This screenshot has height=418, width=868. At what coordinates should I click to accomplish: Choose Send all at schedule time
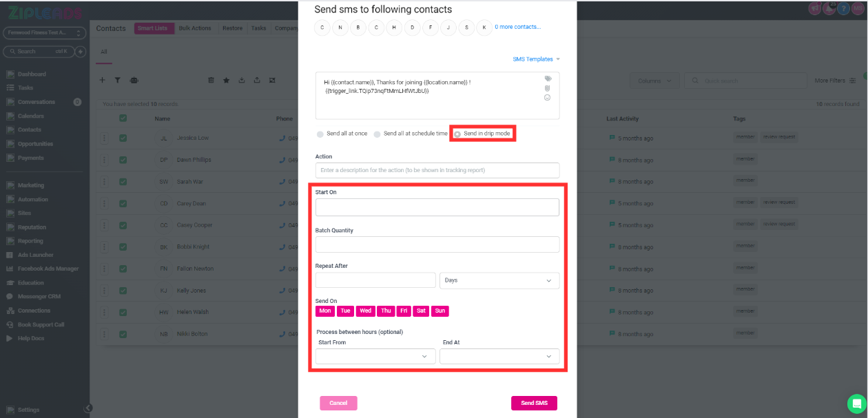(x=411, y=134)
